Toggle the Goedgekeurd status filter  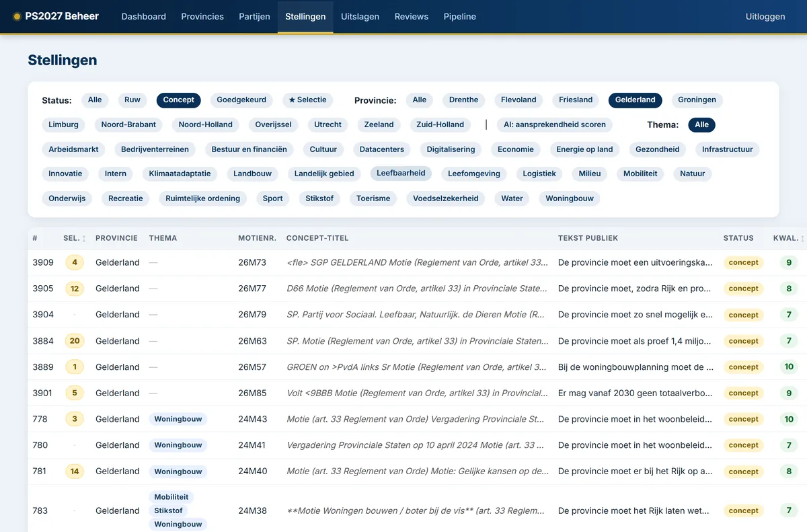coord(241,100)
